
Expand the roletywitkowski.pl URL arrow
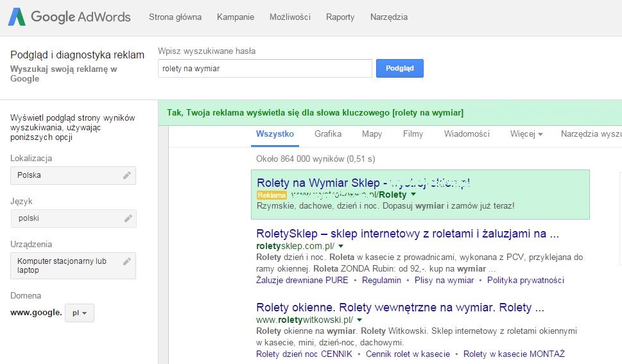click(359, 320)
